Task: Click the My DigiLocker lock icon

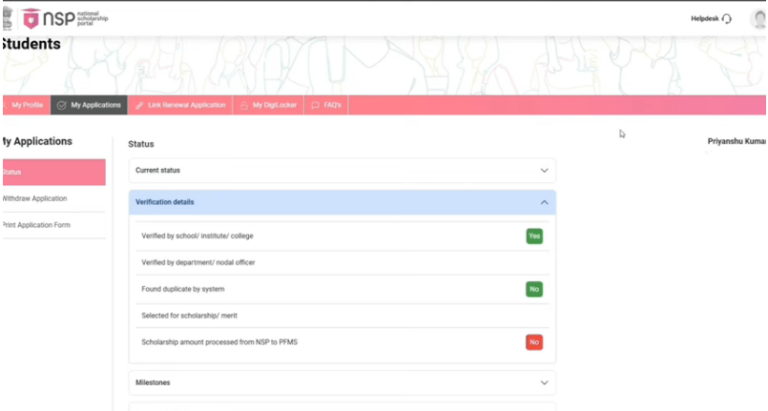Action: [x=243, y=105]
